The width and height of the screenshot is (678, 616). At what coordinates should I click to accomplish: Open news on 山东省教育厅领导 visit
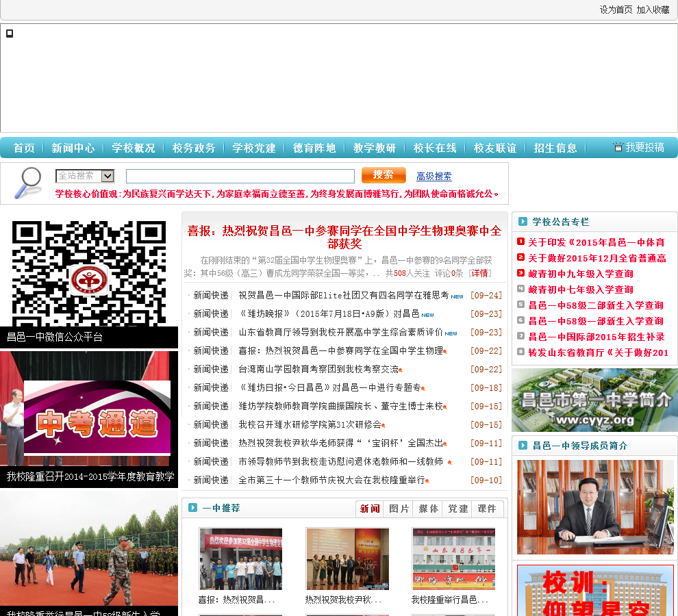(x=341, y=332)
